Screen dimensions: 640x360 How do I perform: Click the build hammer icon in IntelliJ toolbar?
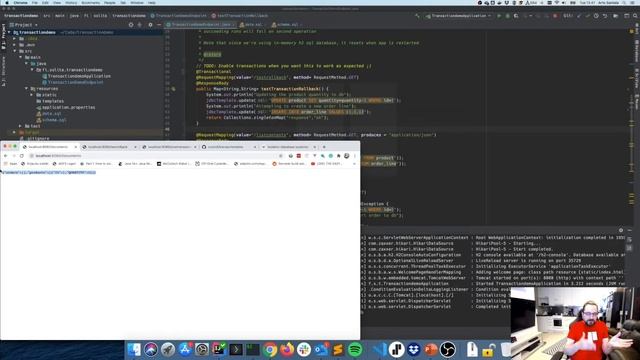click(417, 16)
